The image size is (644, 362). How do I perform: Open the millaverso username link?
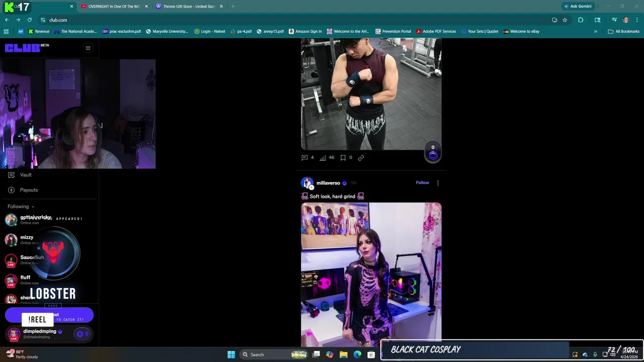coord(328,183)
